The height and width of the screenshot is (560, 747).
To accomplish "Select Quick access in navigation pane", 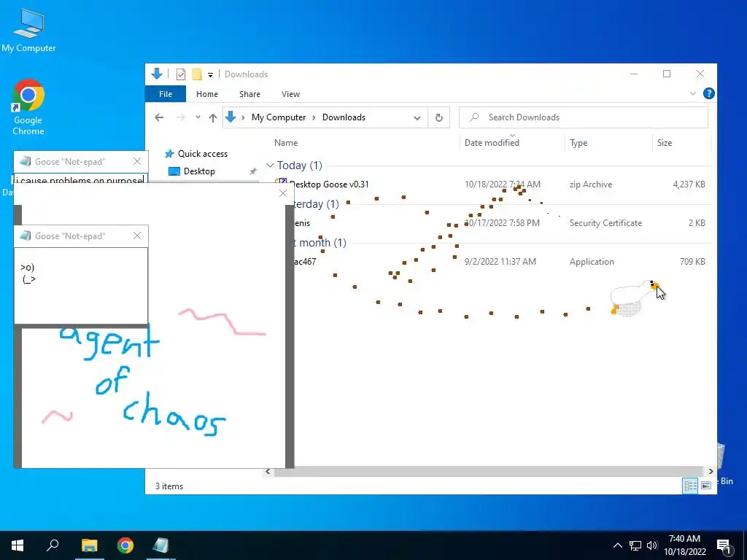I will (196, 154).
